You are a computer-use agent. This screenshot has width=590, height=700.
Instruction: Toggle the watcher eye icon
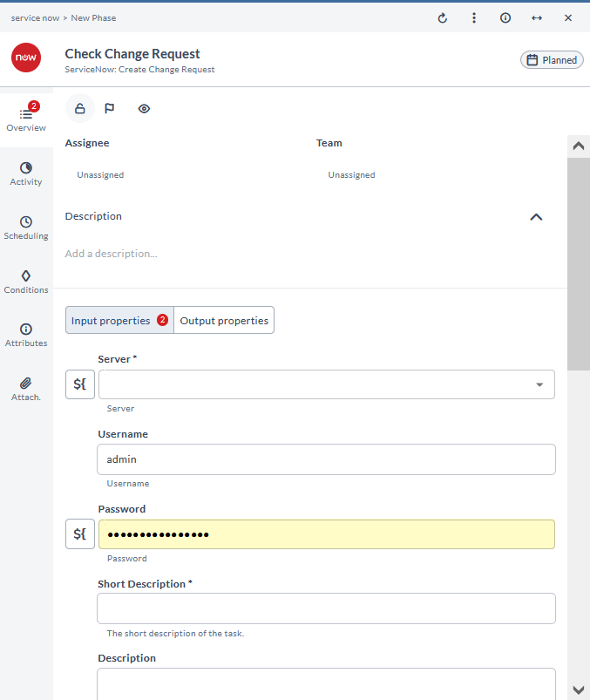(x=144, y=108)
